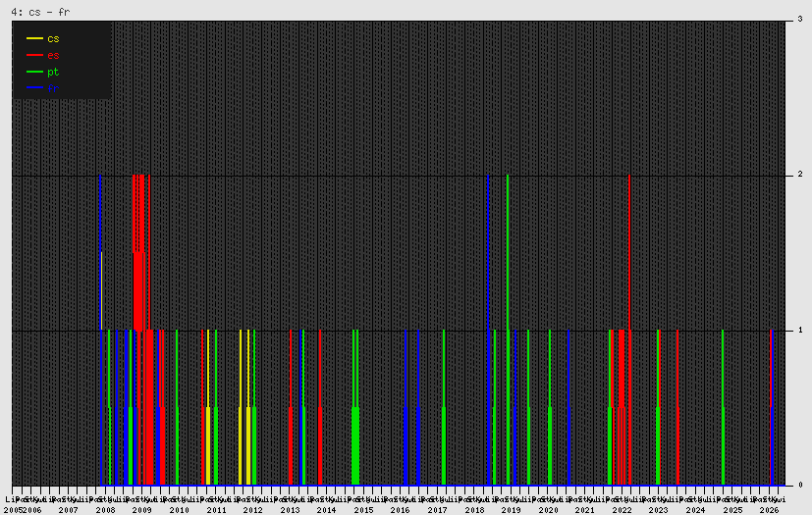Click the 2007 year label
Image resolution: width=812 pixels, height=515 pixels.
point(69,510)
